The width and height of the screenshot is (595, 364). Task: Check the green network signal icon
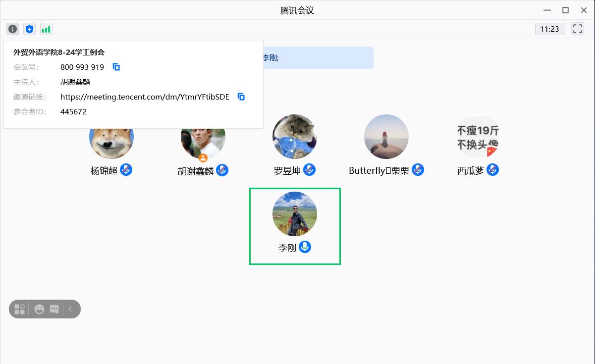[46, 29]
